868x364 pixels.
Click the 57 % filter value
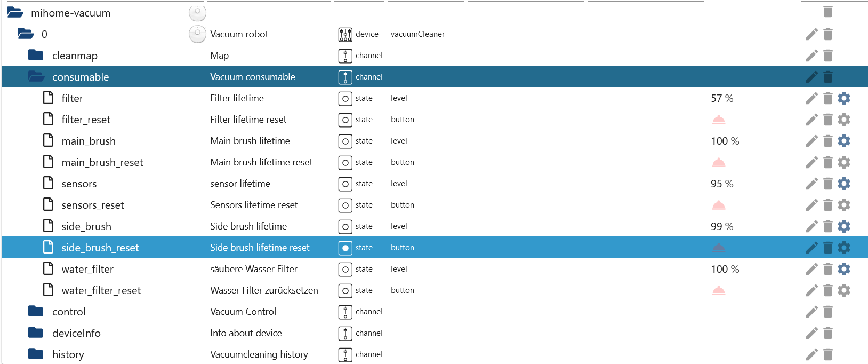tap(722, 98)
